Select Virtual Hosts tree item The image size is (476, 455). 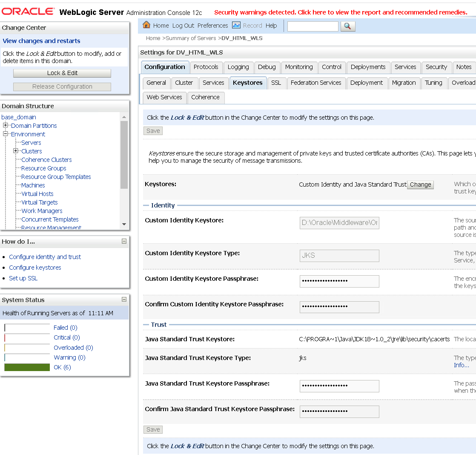click(37, 194)
